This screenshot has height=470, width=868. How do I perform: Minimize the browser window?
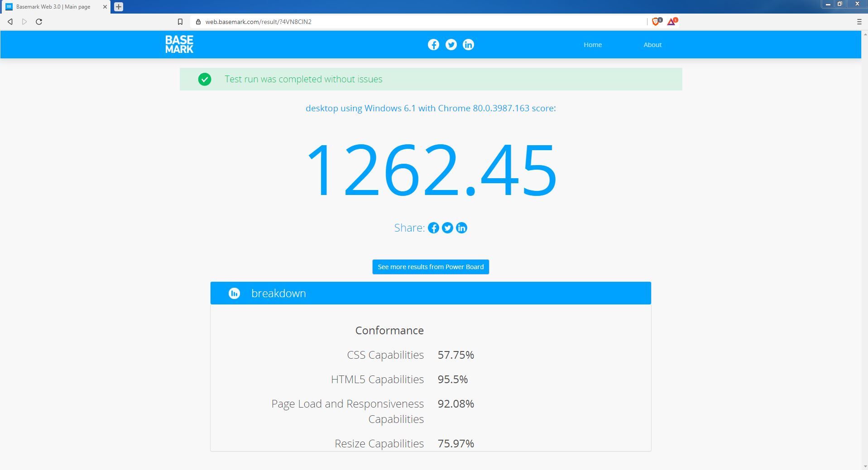[828, 4]
